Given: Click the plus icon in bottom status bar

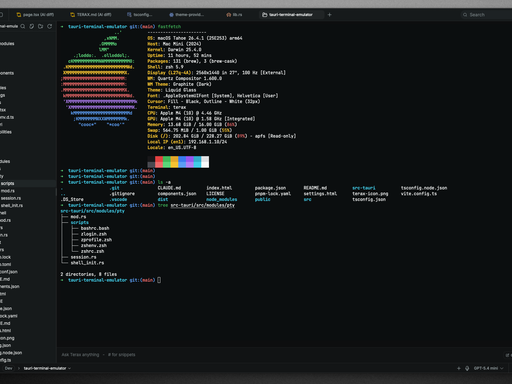Looking at the screenshot, I should [459, 368].
